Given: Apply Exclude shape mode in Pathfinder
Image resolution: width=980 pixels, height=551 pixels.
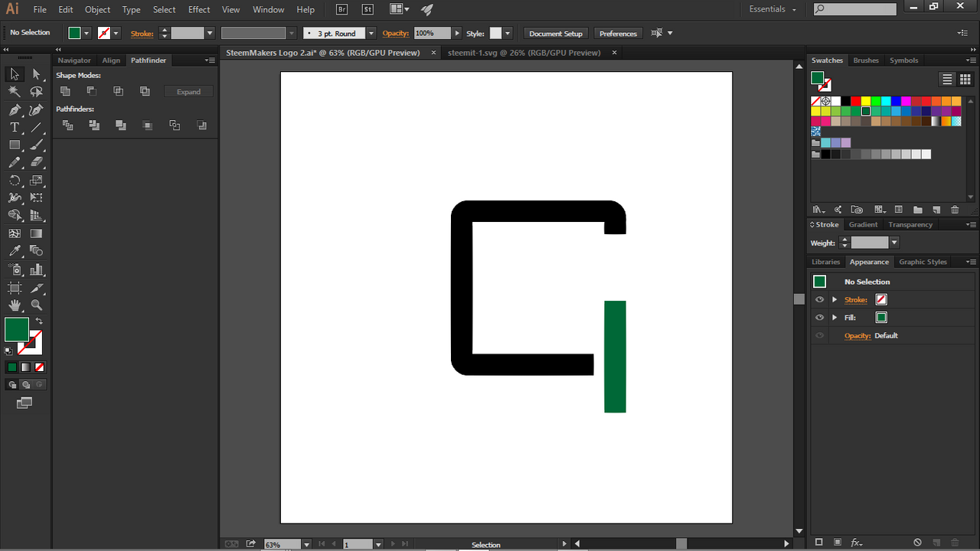Looking at the screenshot, I should (145, 91).
